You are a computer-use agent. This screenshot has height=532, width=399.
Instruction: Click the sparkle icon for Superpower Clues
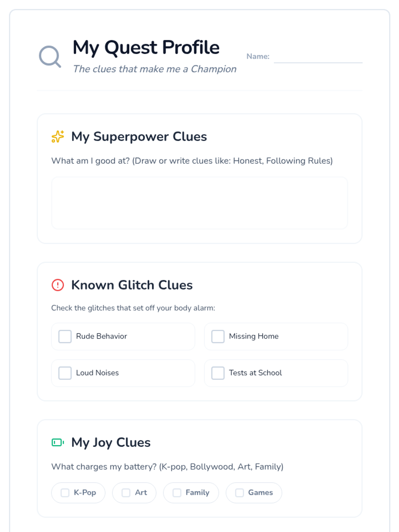[x=58, y=137]
